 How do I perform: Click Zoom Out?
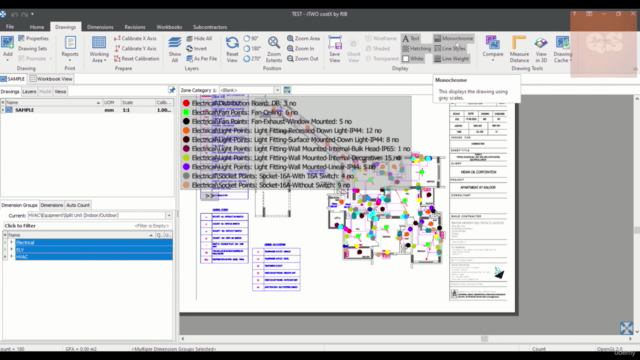[302, 59]
